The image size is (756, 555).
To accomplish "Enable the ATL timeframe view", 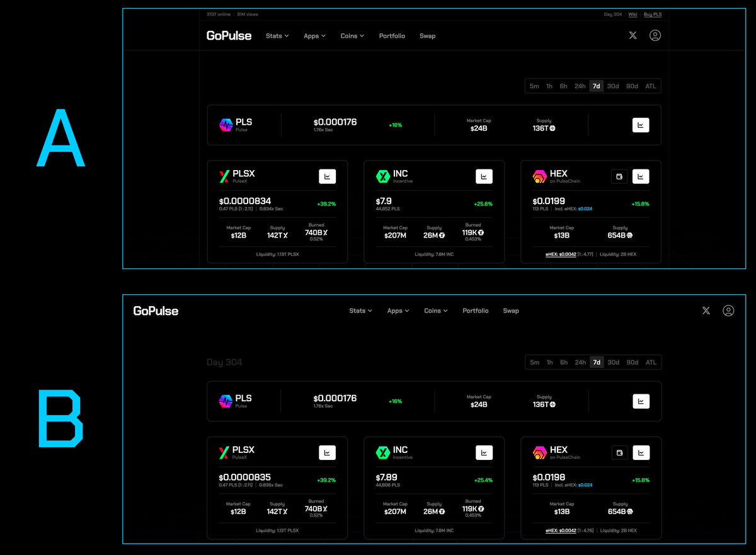I will [x=650, y=86].
